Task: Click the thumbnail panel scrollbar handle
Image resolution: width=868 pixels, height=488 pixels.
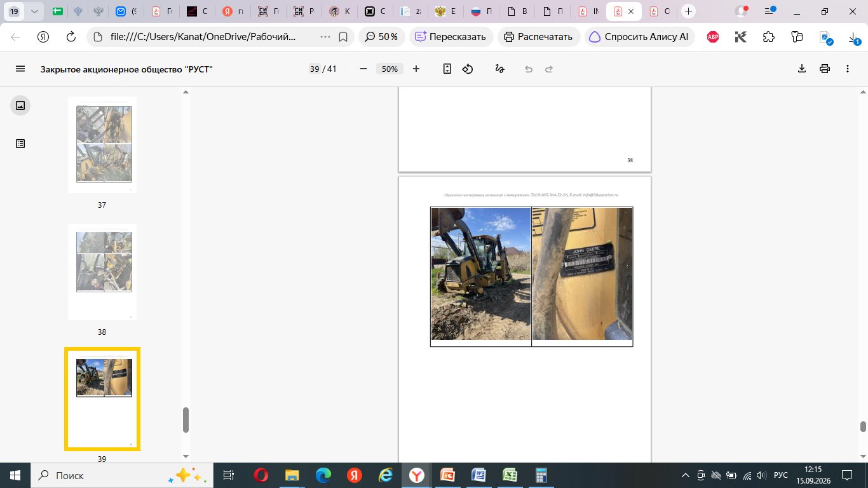Action: (x=186, y=420)
